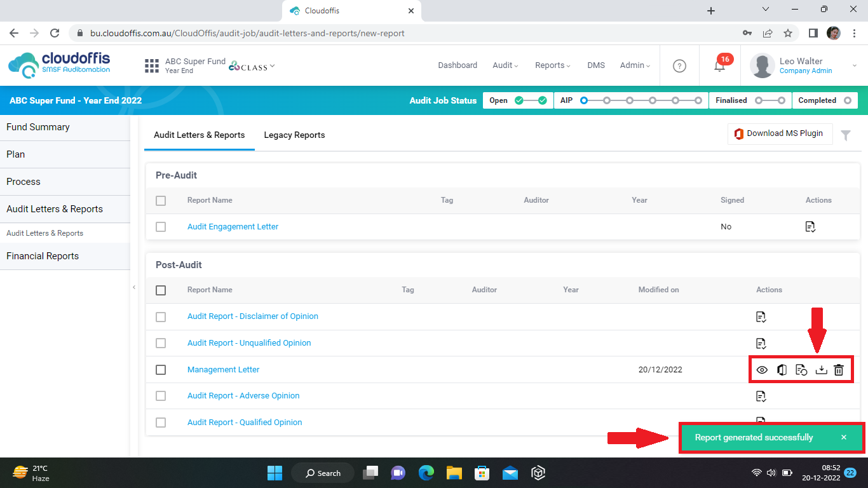The image size is (868, 488).
Task: Download the Management Letter report
Action: pyautogui.click(x=821, y=370)
